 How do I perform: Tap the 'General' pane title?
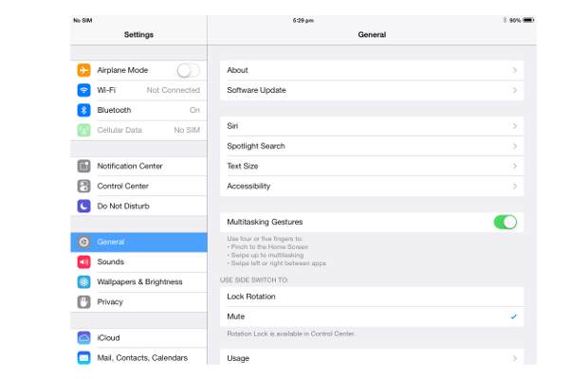372,34
